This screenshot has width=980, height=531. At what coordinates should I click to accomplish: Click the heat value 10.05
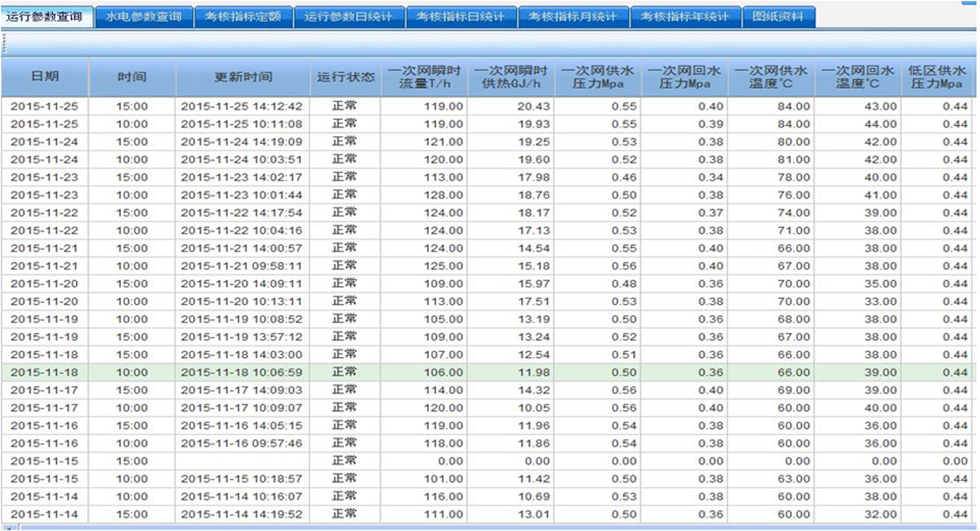coord(533,408)
